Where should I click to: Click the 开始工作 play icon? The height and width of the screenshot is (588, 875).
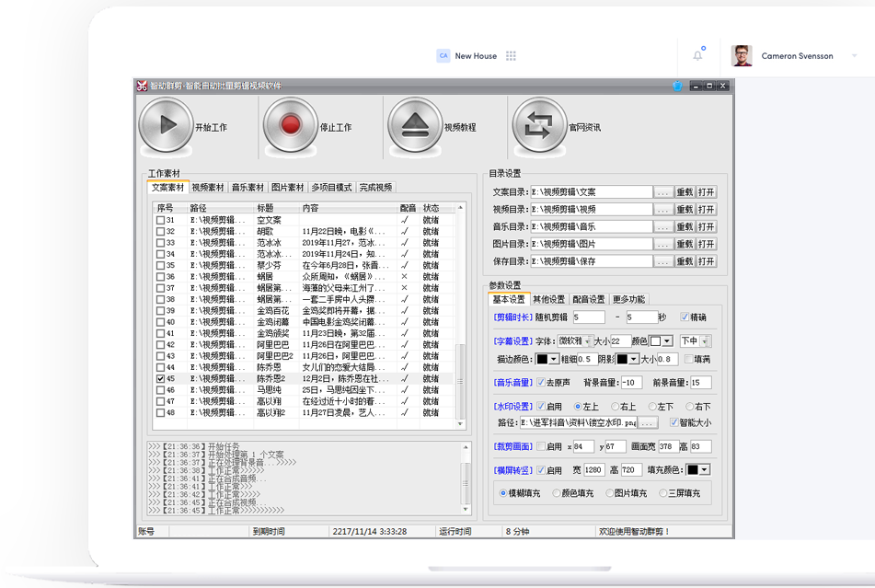click(x=167, y=124)
